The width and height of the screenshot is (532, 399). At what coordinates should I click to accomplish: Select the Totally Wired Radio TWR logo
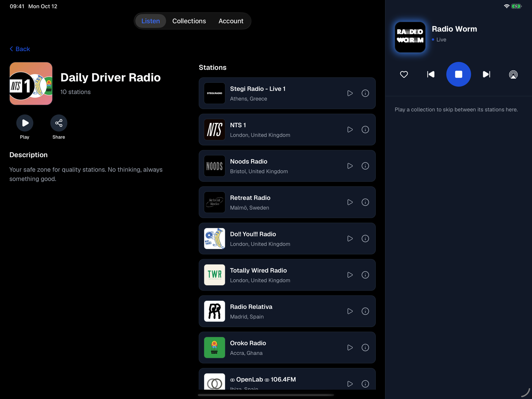tap(214, 275)
